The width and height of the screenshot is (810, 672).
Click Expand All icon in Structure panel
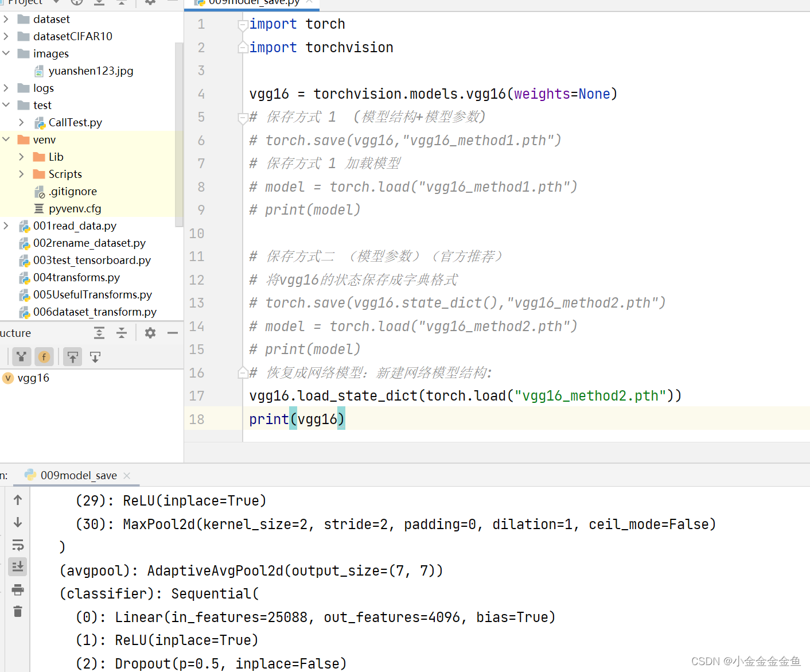[x=99, y=333]
